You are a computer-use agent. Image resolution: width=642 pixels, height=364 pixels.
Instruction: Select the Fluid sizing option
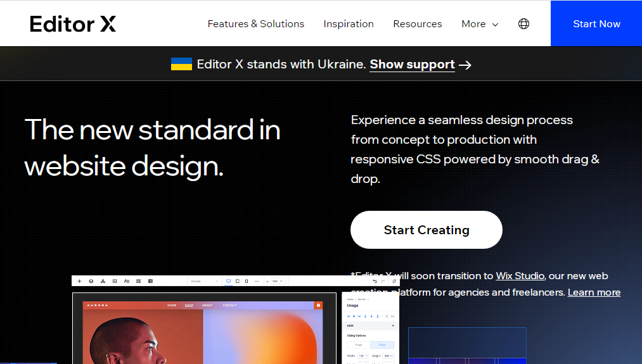tap(382, 345)
